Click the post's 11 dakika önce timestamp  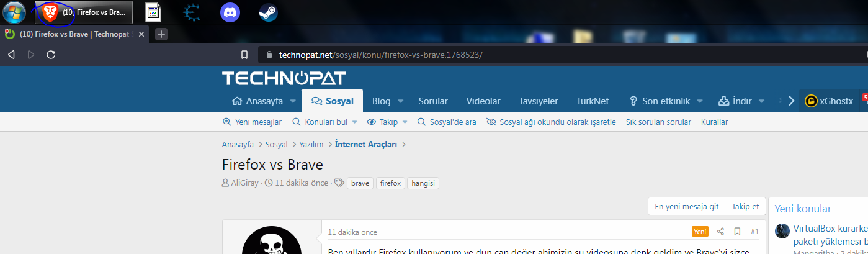tap(352, 232)
